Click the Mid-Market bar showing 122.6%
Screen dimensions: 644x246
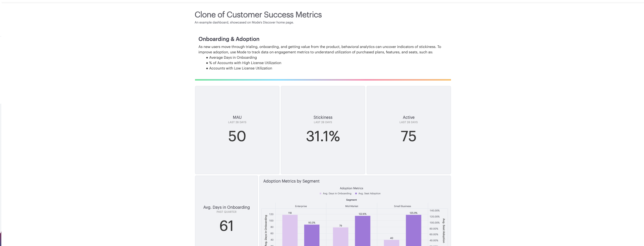[x=363, y=232]
